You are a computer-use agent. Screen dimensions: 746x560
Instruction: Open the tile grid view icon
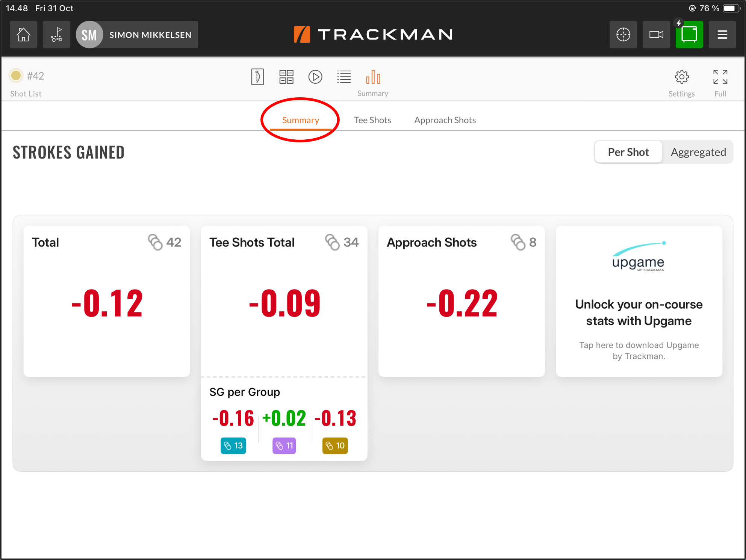286,77
